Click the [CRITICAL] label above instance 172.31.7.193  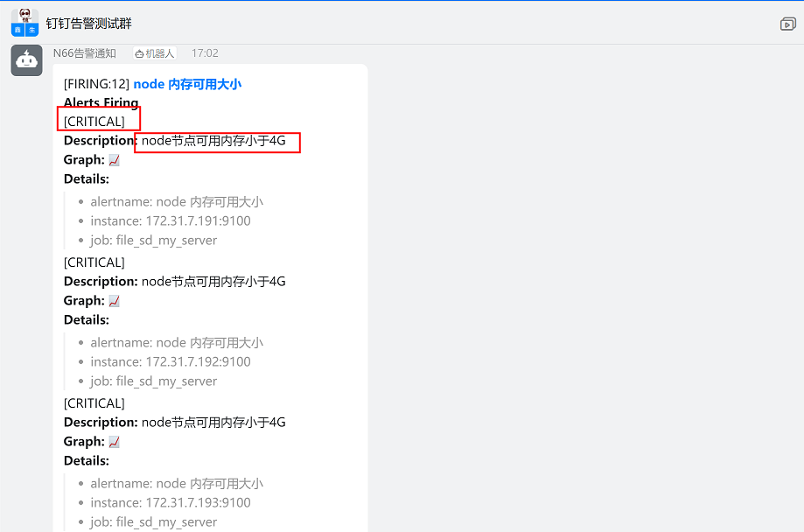click(x=94, y=403)
